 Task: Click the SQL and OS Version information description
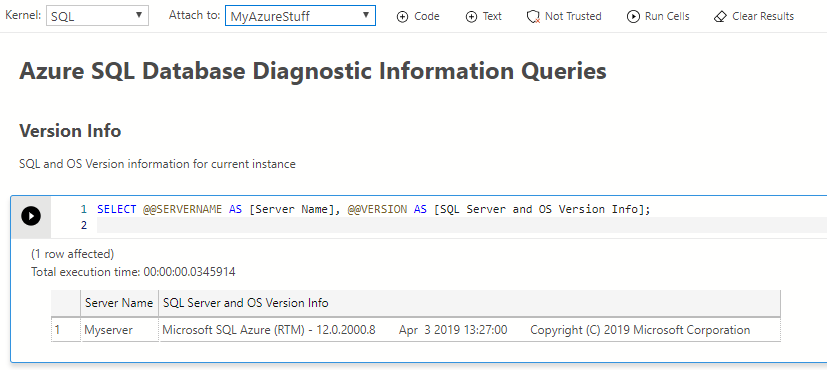pos(157,164)
